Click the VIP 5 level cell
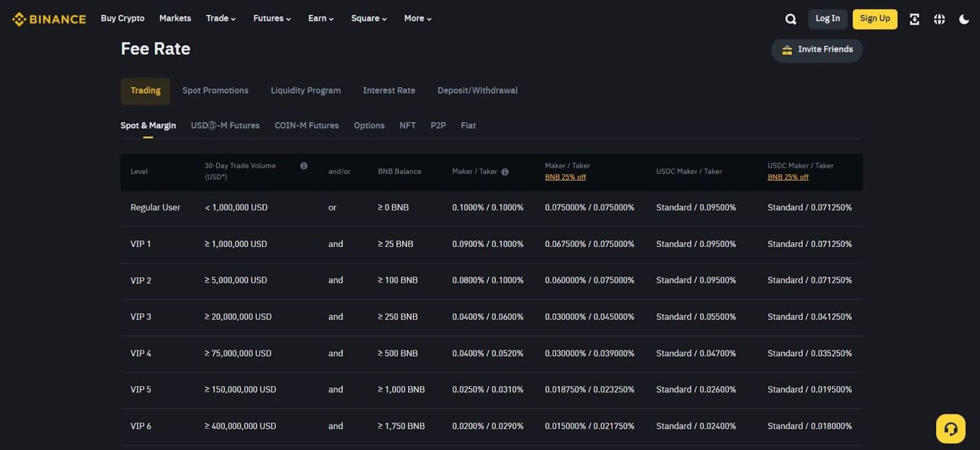Viewport: 980px width, 450px height. (x=141, y=390)
